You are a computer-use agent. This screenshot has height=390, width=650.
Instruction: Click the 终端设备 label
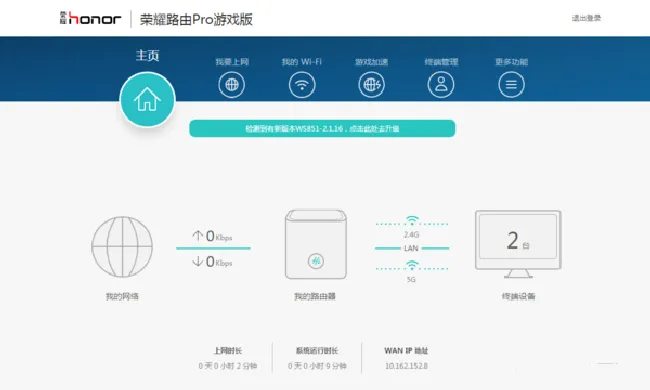pyautogui.click(x=519, y=296)
